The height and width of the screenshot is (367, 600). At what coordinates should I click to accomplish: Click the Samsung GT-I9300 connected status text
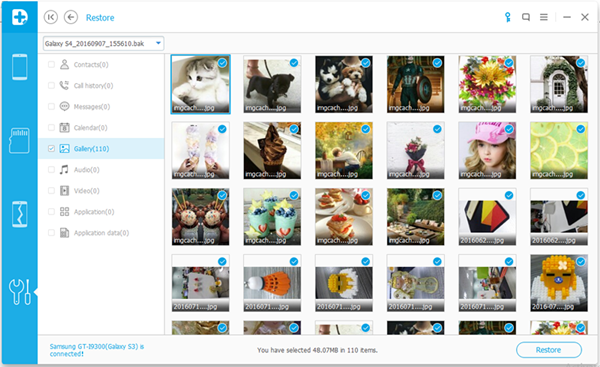coord(97,350)
